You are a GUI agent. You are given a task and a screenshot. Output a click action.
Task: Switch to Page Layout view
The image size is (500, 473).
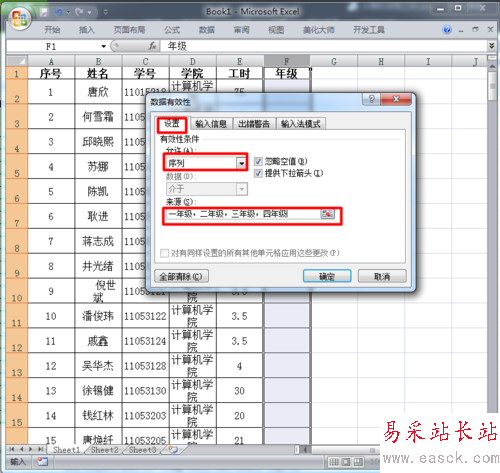pyautogui.click(x=346, y=462)
